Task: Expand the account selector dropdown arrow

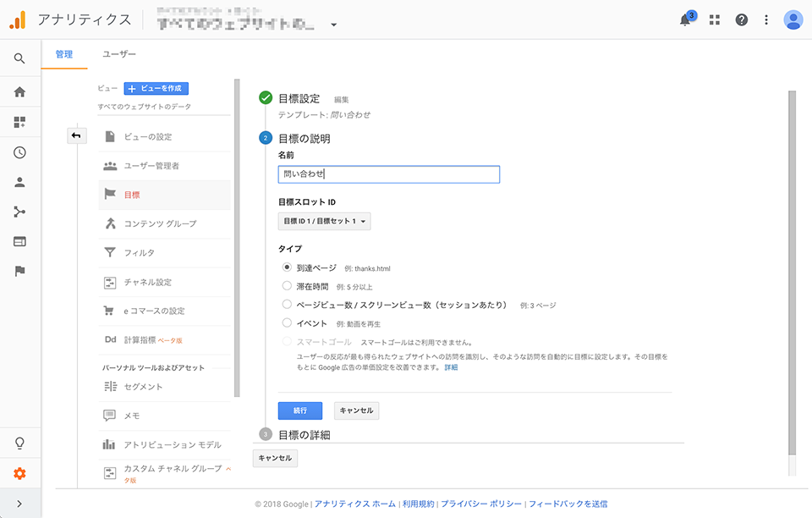Action: (x=334, y=25)
